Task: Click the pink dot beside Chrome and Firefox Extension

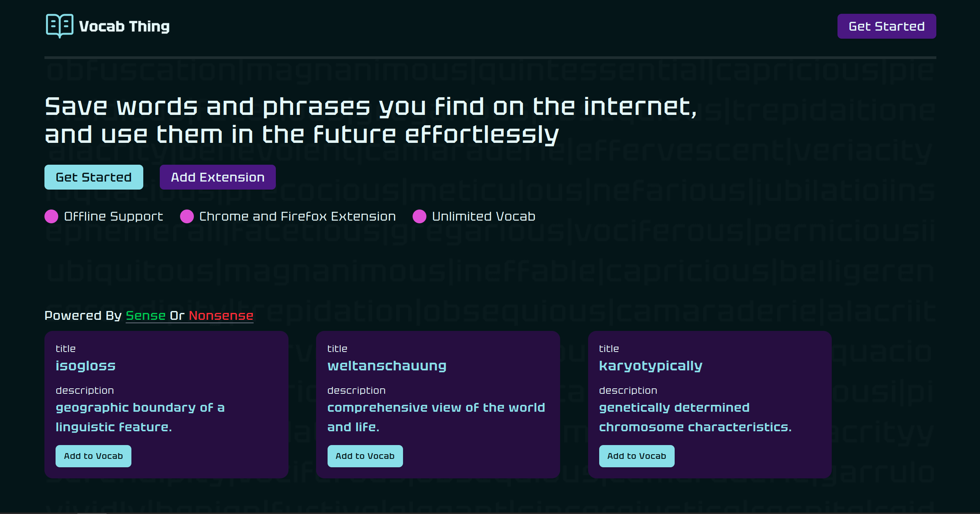Action: tap(187, 216)
